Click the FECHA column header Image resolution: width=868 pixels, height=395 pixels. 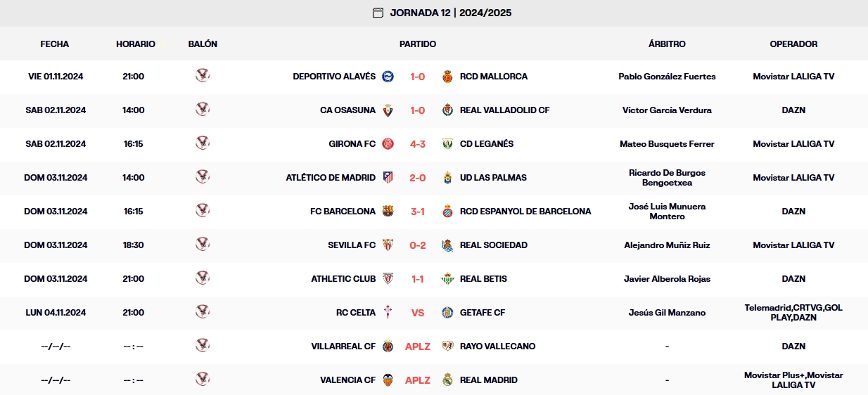[55, 44]
